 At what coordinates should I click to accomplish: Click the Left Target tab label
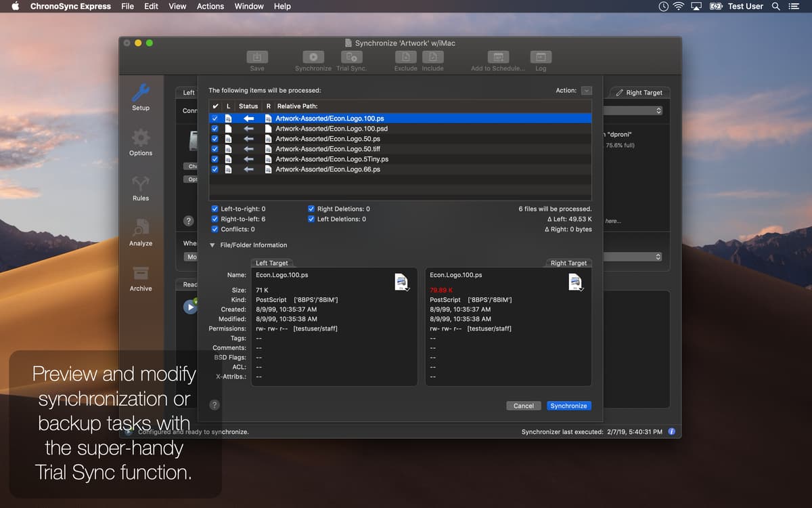coord(272,263)
